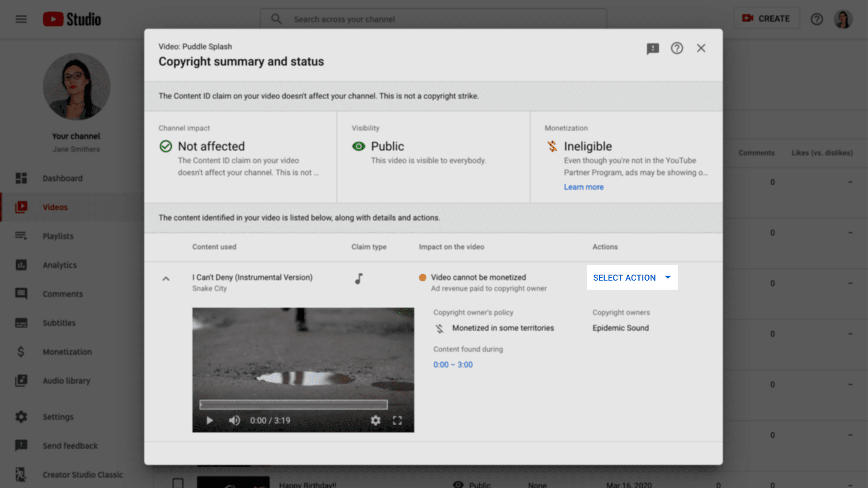
Task: Click the Not affected checkmark icon
Action: coord(166,146)
